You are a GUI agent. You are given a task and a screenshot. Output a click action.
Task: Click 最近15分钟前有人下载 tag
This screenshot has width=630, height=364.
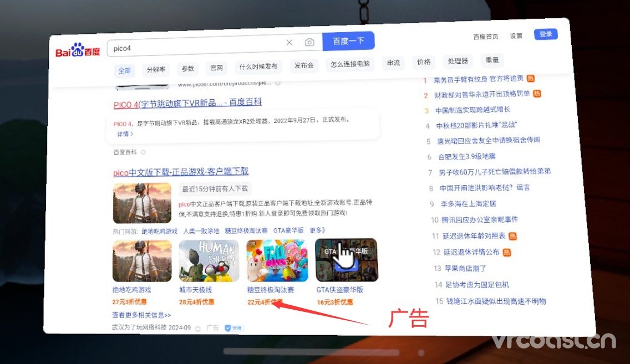(215, 188)
